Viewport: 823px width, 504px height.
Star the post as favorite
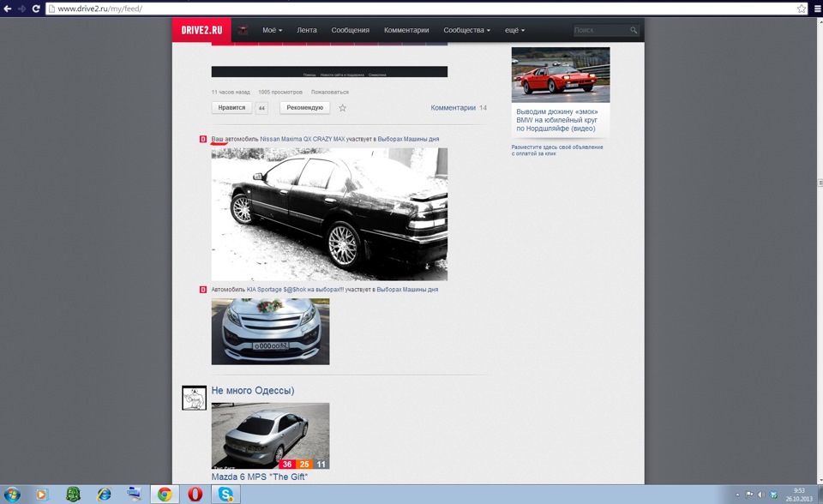click(342, 108)
